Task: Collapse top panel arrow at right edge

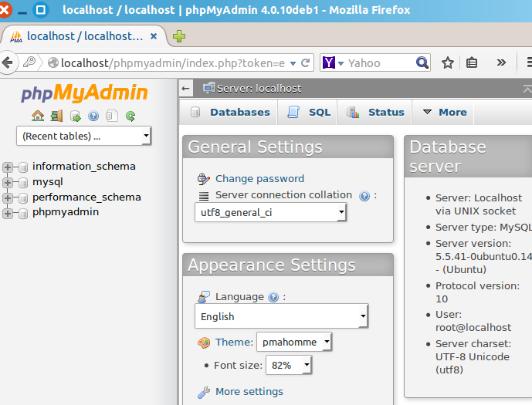Action: coord(527,89)
